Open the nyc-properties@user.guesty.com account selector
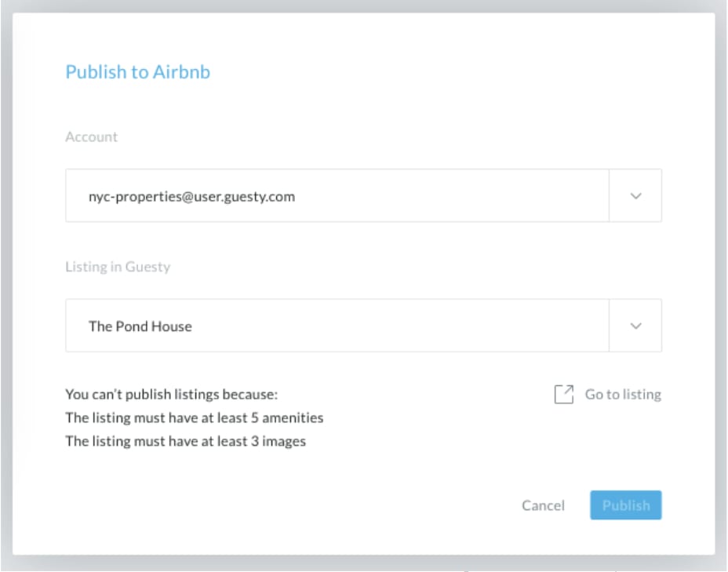 [363, 195]
